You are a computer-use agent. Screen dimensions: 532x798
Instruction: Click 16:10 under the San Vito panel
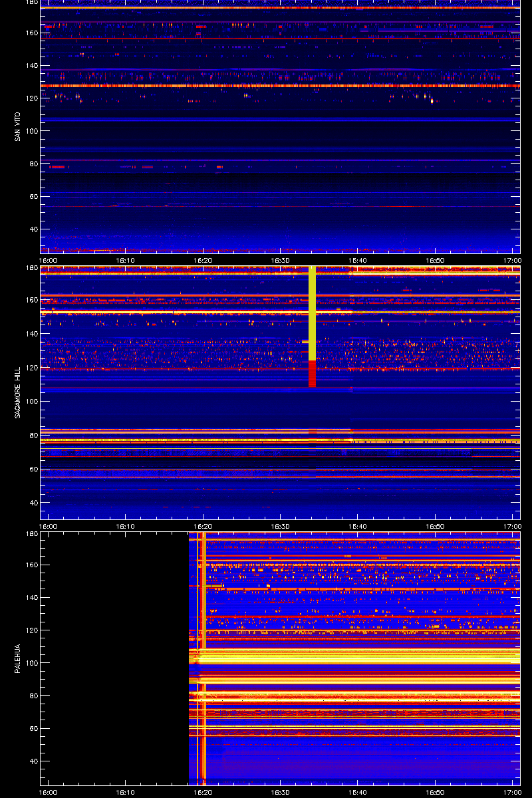[126, 261]
